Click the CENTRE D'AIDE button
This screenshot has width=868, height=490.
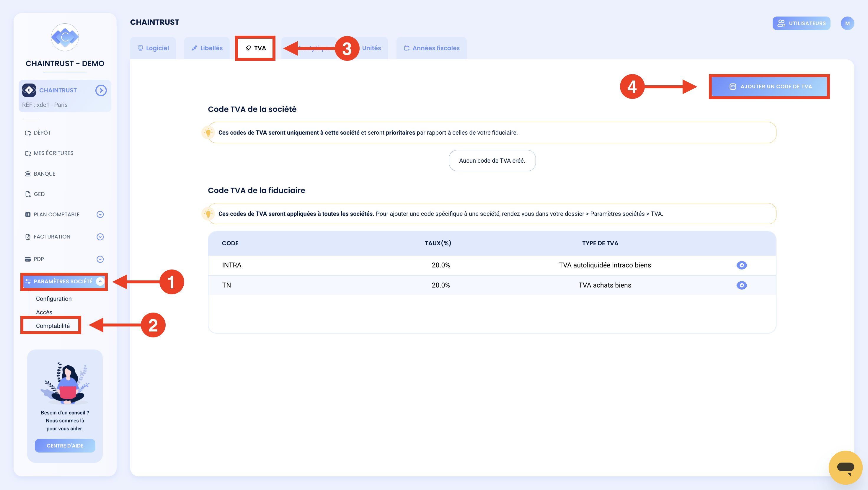[65, 445]
